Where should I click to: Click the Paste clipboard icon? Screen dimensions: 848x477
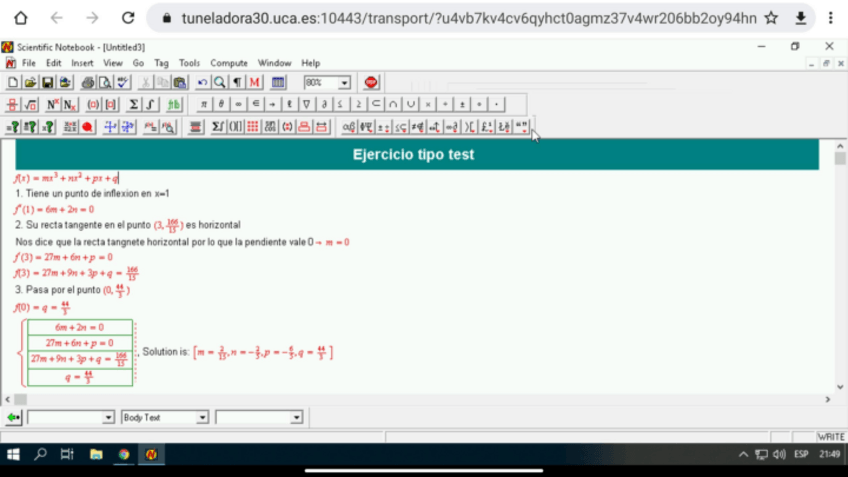[x=180, y=82]
